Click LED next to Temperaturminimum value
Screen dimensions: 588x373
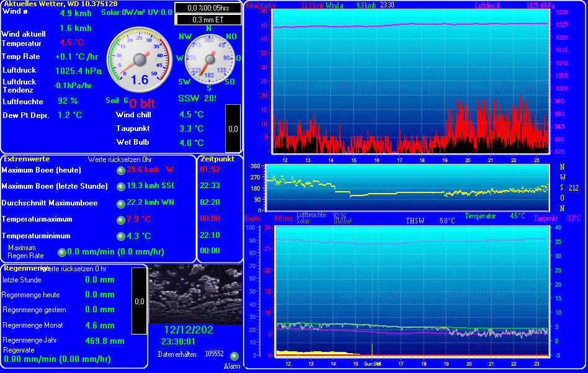(120, 236)
